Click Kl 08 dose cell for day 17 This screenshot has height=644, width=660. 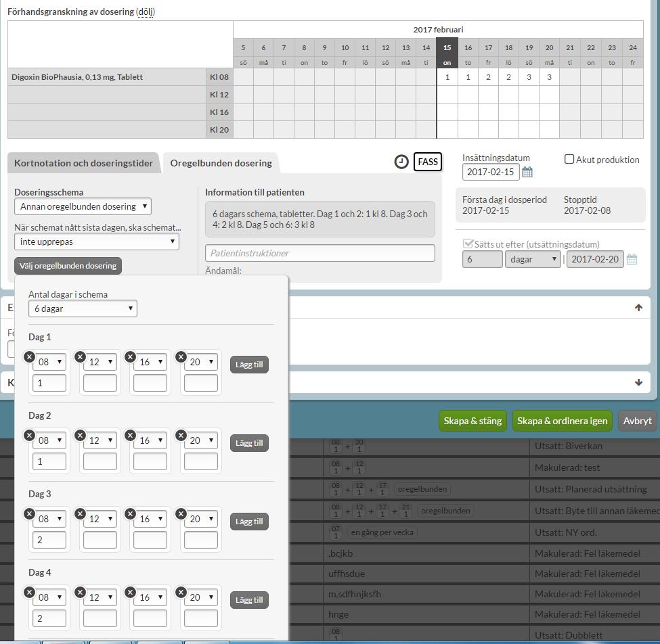(488, 77)
